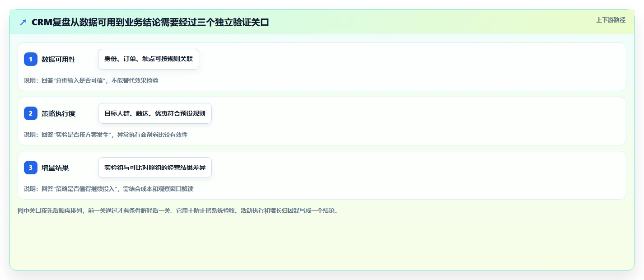Click the note about 策略是否值得继续投入
Screen dimensions: 644x280
coord(109,189)
